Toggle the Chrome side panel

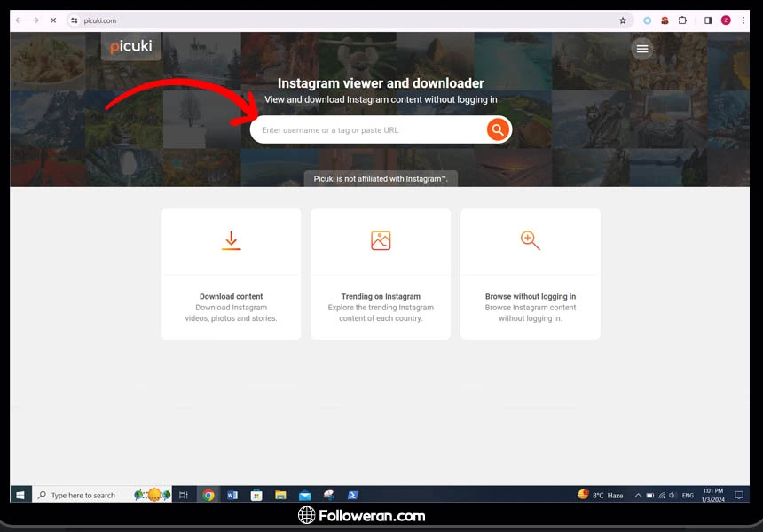[708, 20]
